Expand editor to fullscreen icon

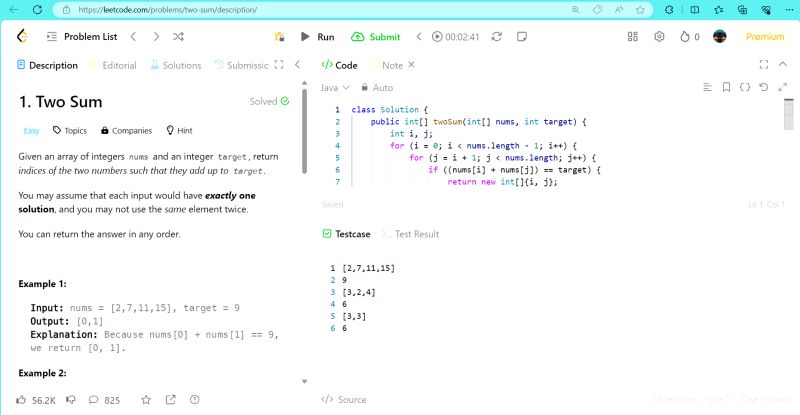(x=783, y=87)
